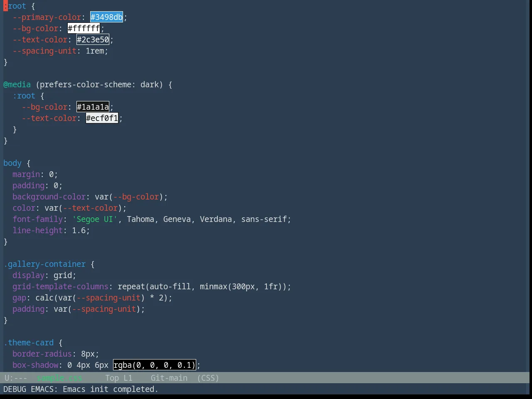This screenshot has height=399, width=532.
Task: Click the .gallery-container selector
Action: point(45,264)
